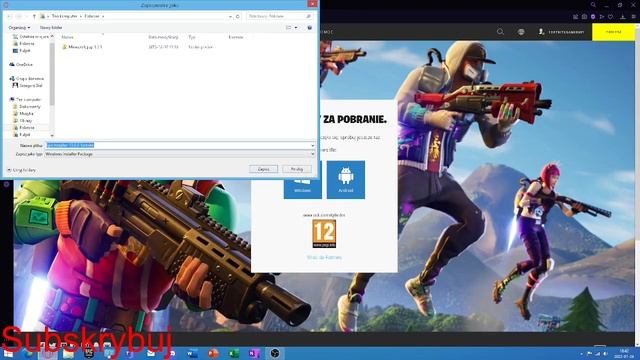Open volume control in system tray
The width and height of the screenshot is (640, 360).
(605, 354)
